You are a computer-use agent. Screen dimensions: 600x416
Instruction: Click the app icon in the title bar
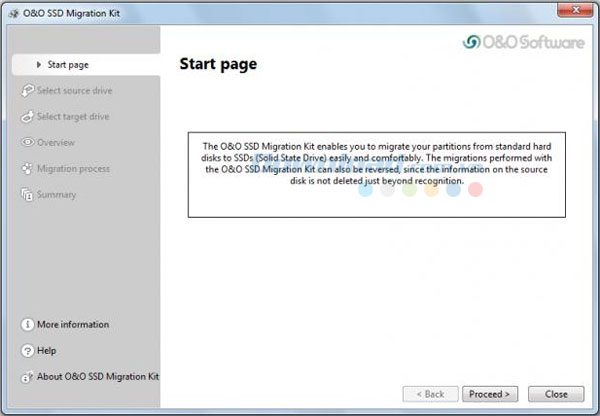pyautogui.click(x=14, y=14)
